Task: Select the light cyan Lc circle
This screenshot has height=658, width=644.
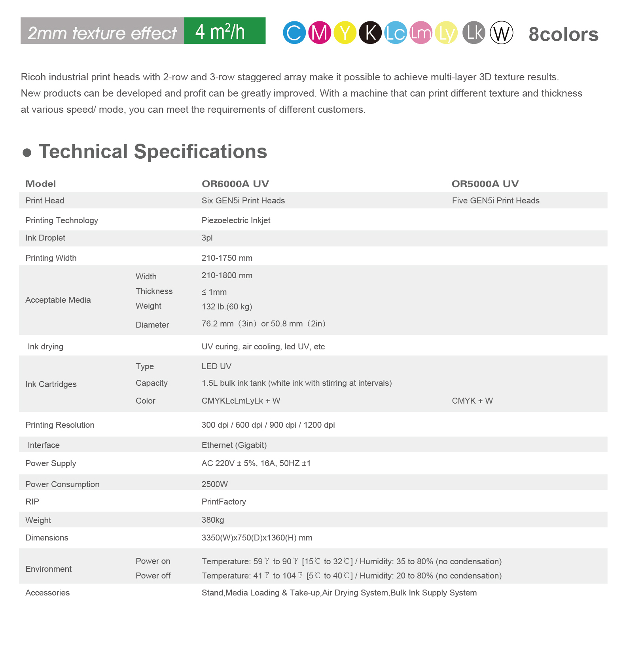Action: [x=396, y=32]
